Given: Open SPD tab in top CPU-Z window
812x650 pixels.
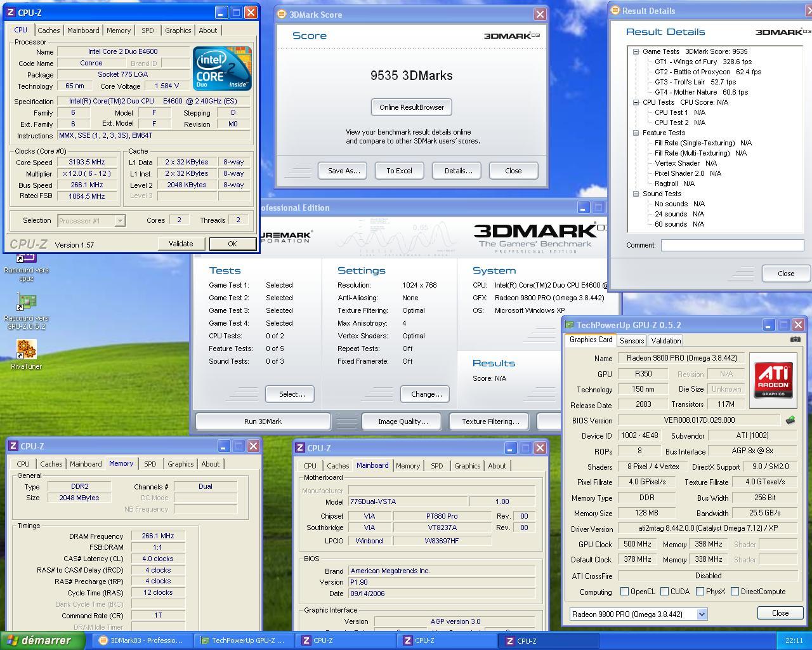Looking at the screenshot, I should pos(147,30).
